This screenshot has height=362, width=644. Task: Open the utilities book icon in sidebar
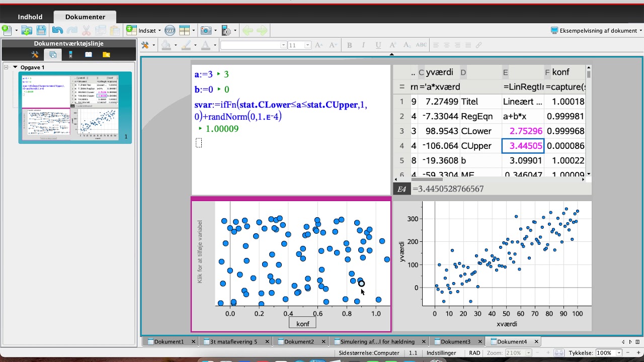point(89,54)
